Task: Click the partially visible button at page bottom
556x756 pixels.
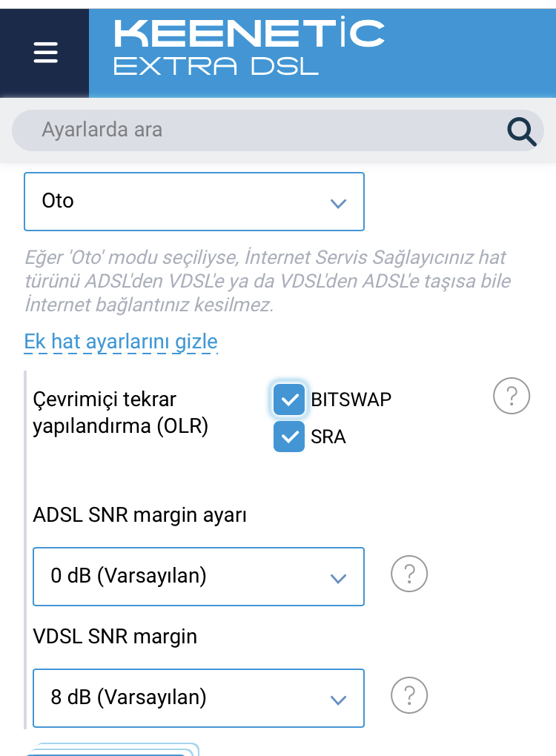Action: (x=112, y=750)
